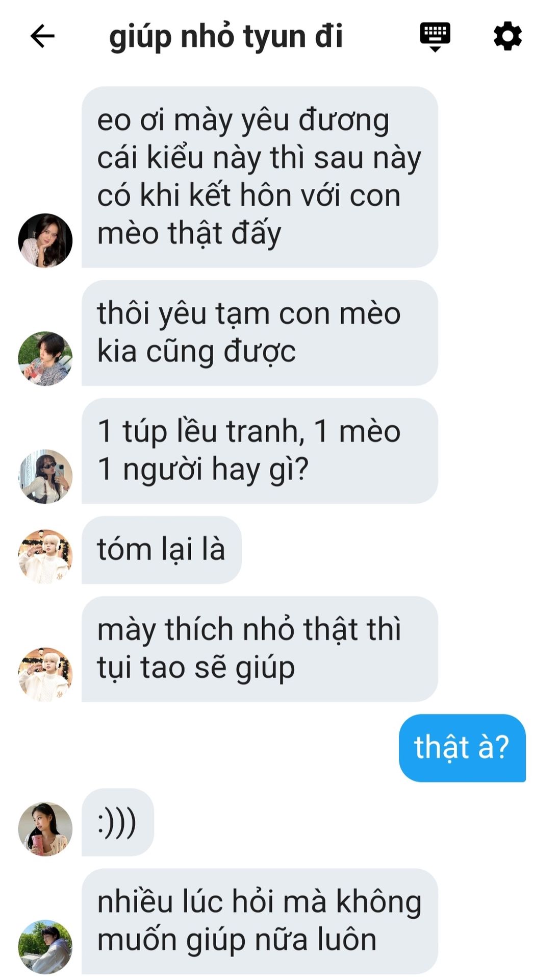Select the blue 'thật à?' sent message
The width and height of the screenshot is (533, 980).
point(462,748)
